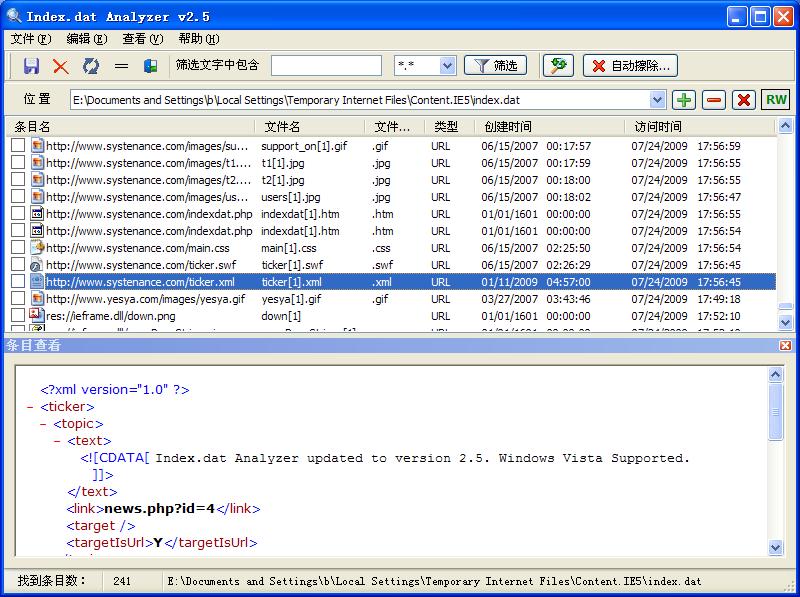
Task: Click the red X button beside location field
Action: pyautogui.click(x=744, y=100)
